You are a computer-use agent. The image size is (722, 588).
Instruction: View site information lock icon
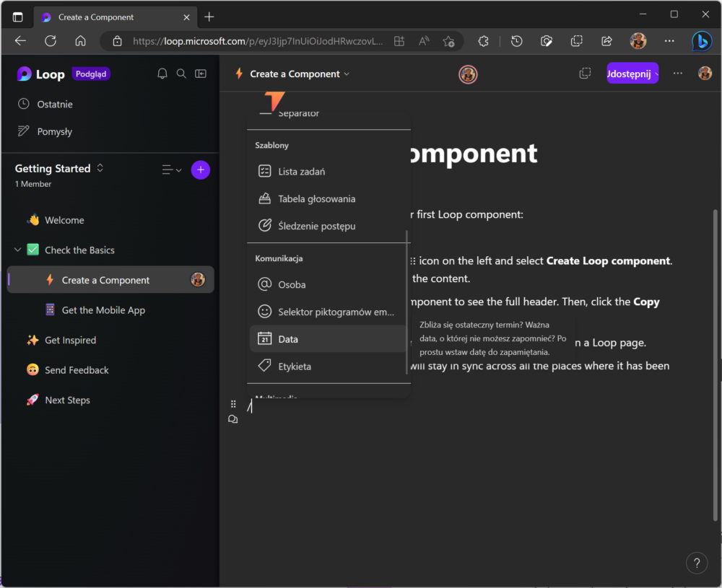click(118, 41)
